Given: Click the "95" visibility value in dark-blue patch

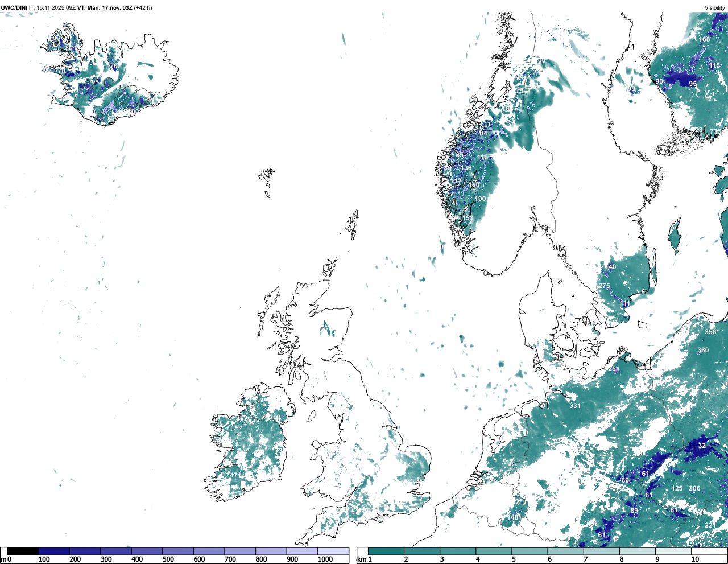Looking at the screenshot, I should (693, 84).
